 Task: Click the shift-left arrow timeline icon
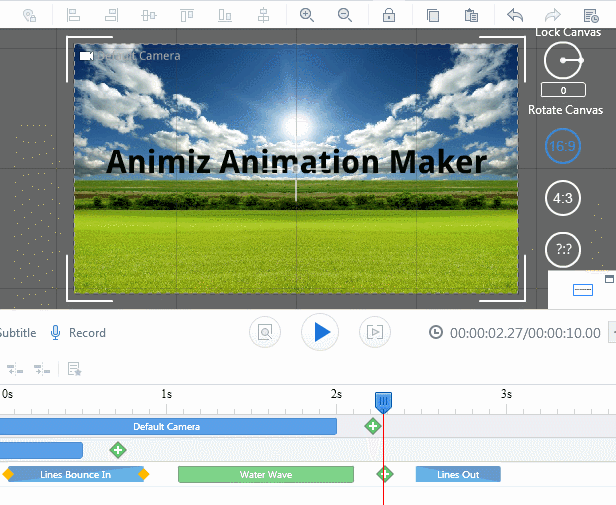(x=15, y=370)
